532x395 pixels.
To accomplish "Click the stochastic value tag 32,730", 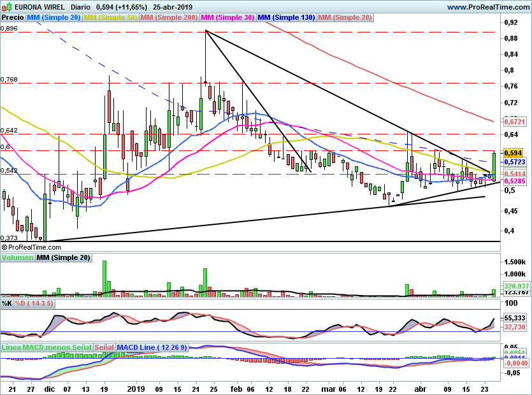I will coord(515,327).
